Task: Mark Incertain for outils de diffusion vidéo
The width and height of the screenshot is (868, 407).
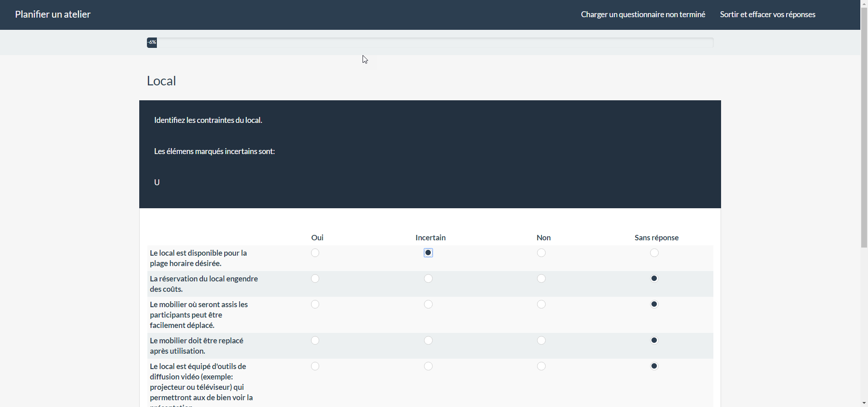Action: pos(428,366)
